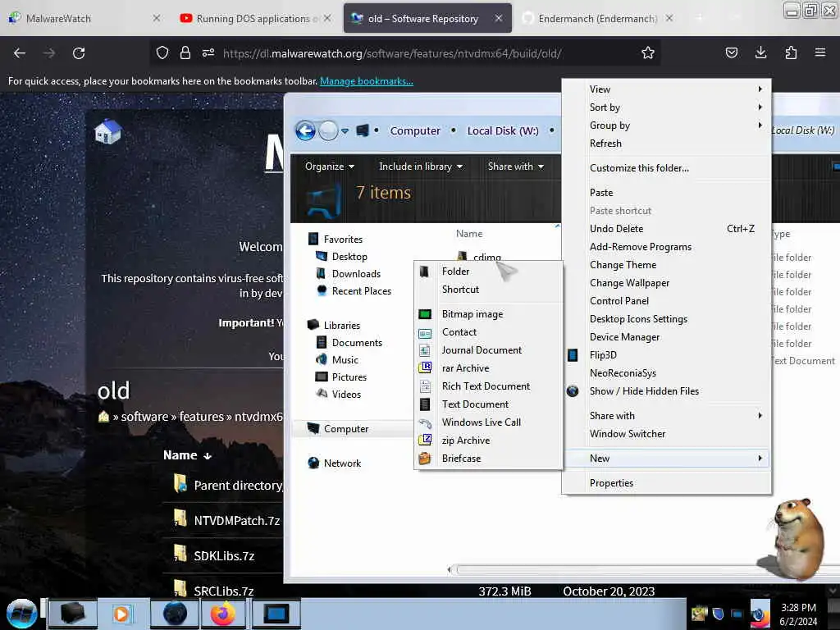Viewport: 840px width, 630px height.
Task: Open the Parent directory link
Action: pos(239,486)
